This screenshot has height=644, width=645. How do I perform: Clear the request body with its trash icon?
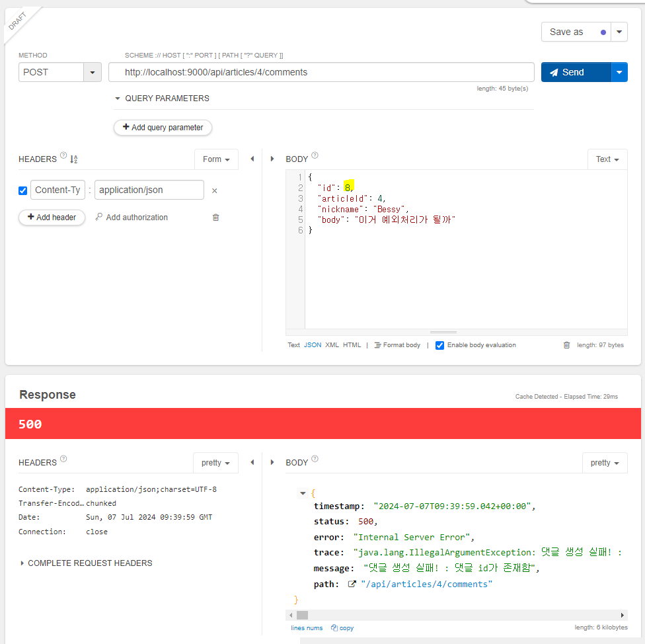(566, 345)
